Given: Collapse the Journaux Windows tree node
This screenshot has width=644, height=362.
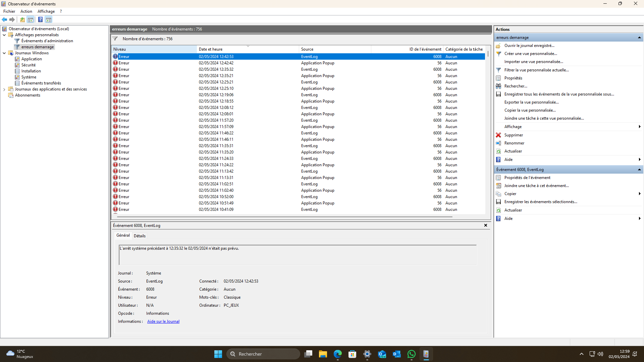Looking at the screenshot, I should coord(4,53).
